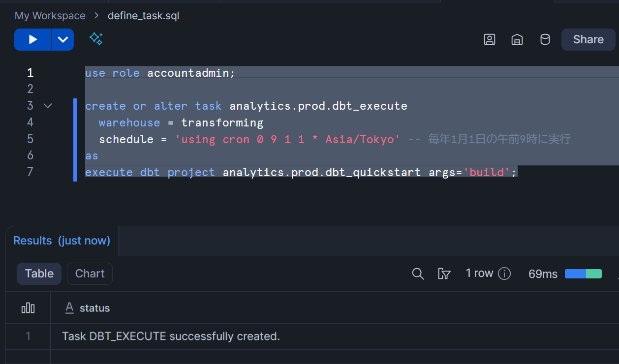This screenshot has height=364, width=619.
Task: Collapse the code fold at line 3
Action: (48, 106)
